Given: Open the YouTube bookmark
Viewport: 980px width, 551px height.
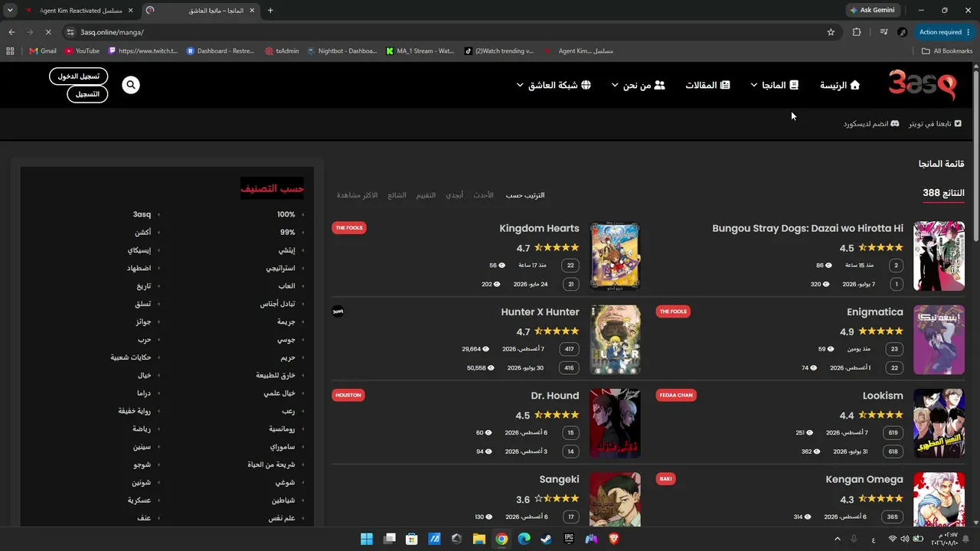Looking at the screenshot, I should click(x=83, y=51).
